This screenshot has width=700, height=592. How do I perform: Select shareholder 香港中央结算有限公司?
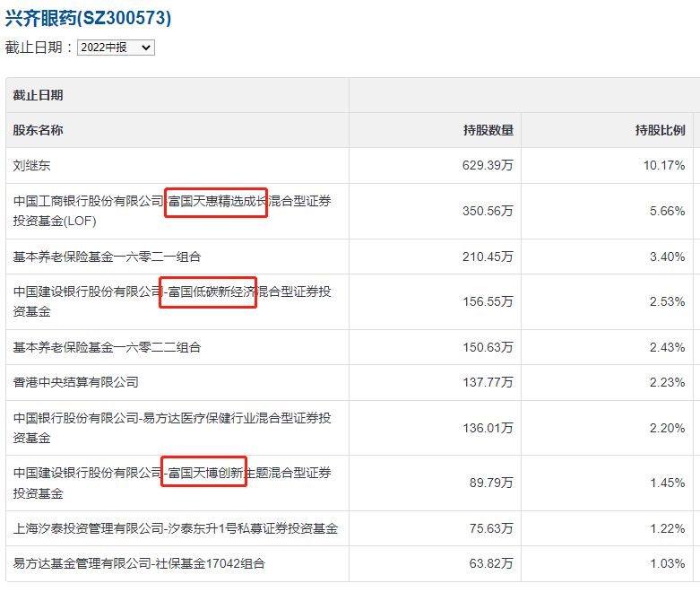coord(76,382)
